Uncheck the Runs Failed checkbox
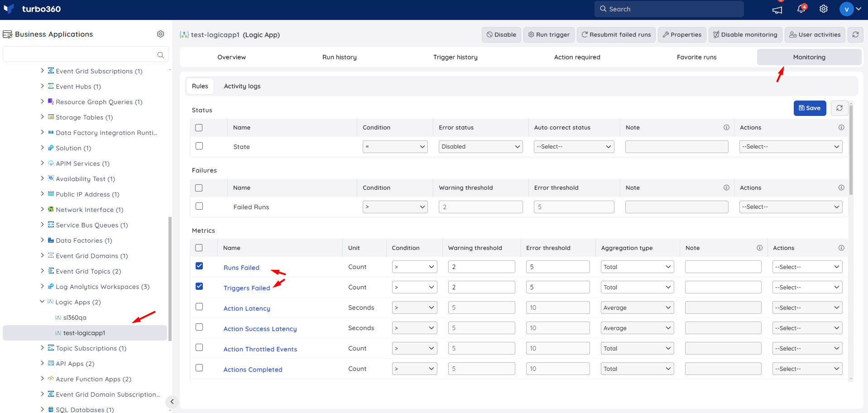This screenshot has width=868, height=413. point(199,266)
